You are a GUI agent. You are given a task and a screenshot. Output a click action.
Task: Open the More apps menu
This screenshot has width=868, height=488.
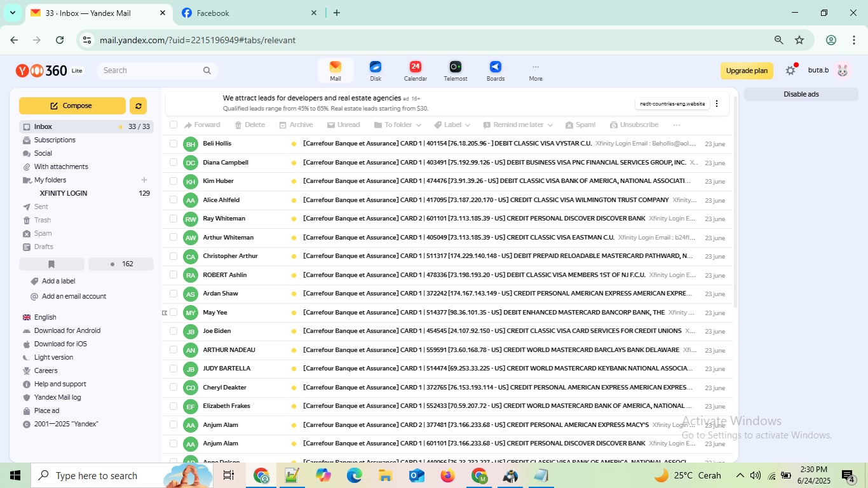click(x=536, y=71)
